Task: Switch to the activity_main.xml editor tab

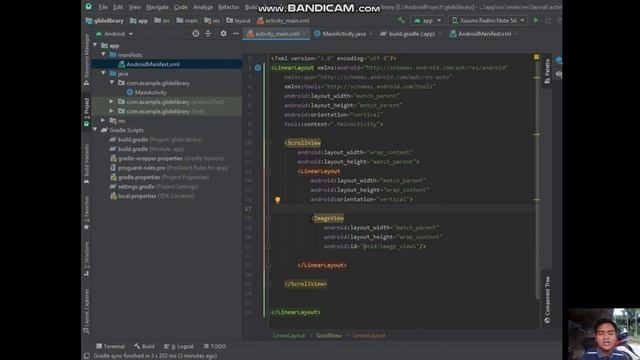Action: pyautogui.click(x=276, y=34)
